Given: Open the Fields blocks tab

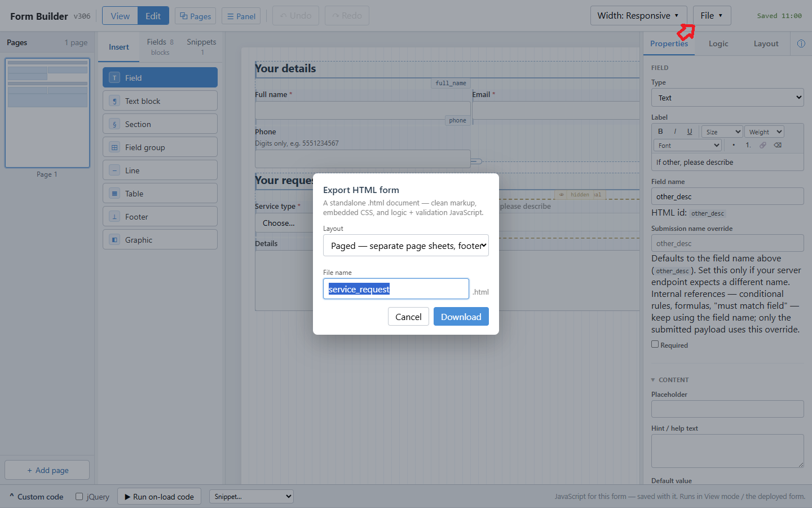Looking at the screenshot, I should tap(160, 47).
